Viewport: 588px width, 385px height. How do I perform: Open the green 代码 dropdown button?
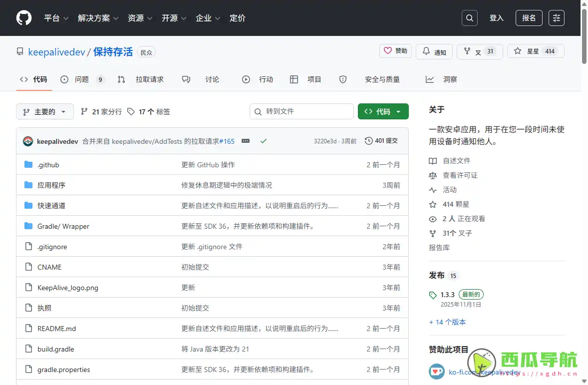pyautogui.click(x=383, y=111)
